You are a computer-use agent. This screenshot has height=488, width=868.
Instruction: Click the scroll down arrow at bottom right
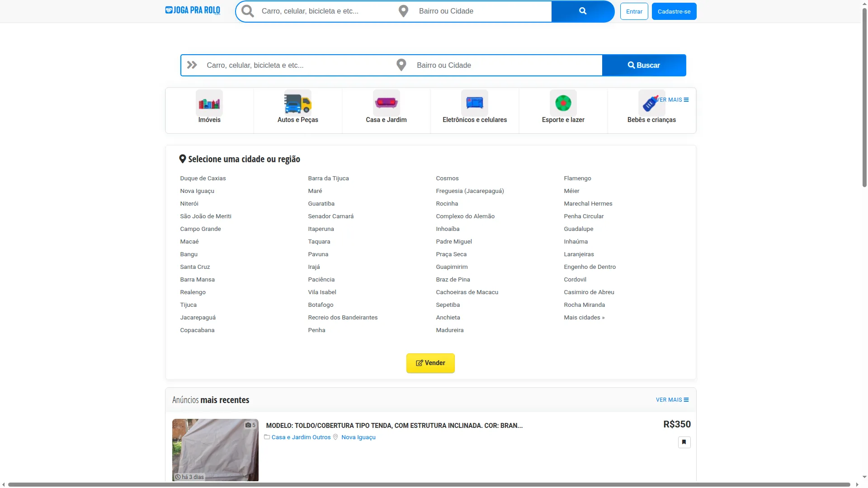(864, 477)
